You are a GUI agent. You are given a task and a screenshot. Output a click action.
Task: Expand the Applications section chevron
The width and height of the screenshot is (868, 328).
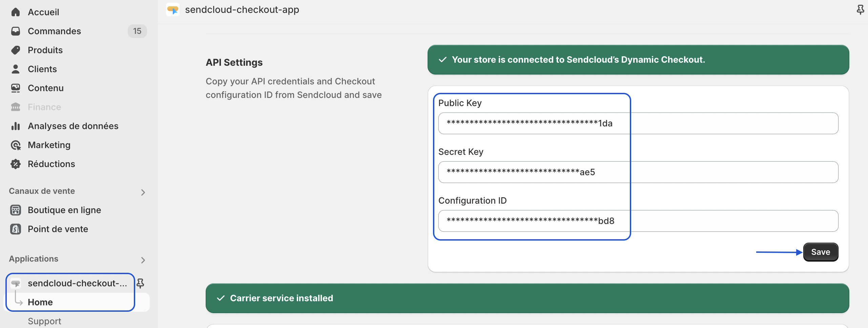(143, 260)
